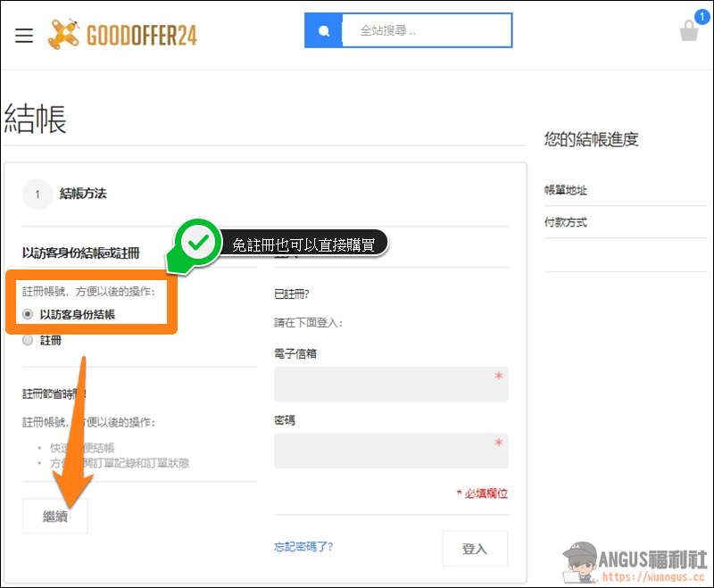Open the hamburger navigation menu
714x588 pixels.
pyautogui.click(x=24, y=35)
